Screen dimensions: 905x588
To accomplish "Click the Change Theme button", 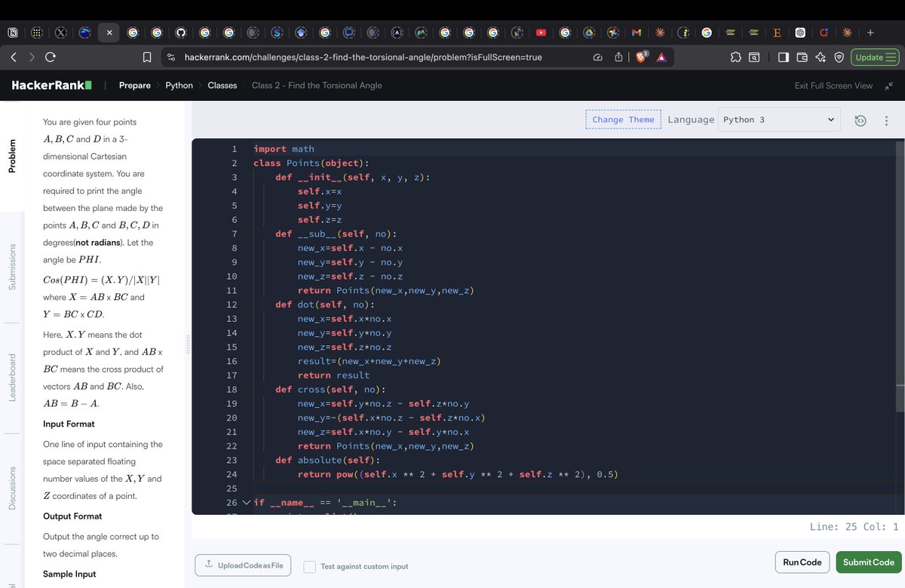I will click(x=623, y=120).
